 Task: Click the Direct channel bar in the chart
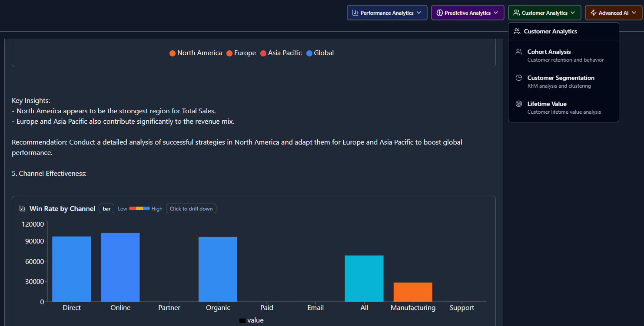click(x=71, y=268)
